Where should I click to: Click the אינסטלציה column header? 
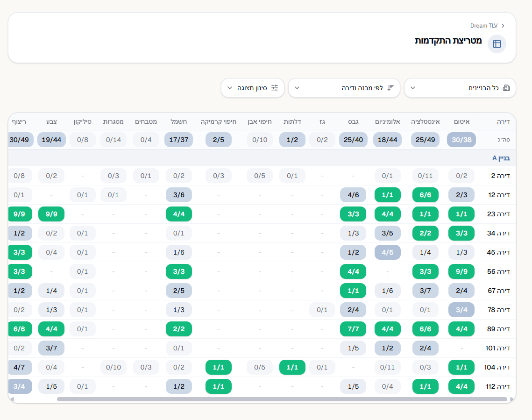(x=425, y=122)
